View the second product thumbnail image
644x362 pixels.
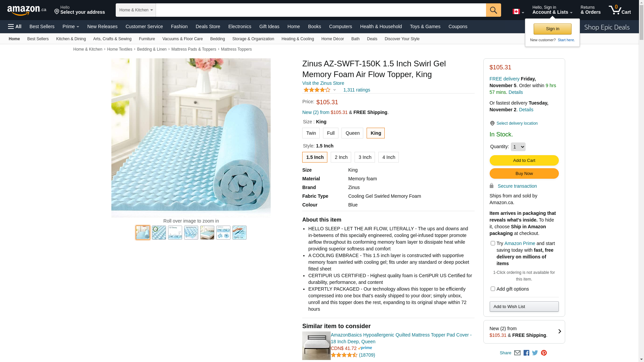pos(159,233)
